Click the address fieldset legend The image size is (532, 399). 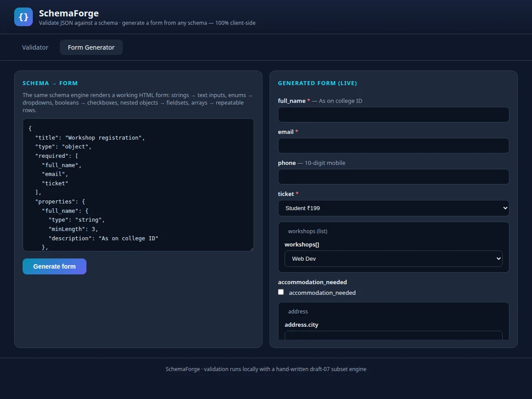[x=298, y=311]
